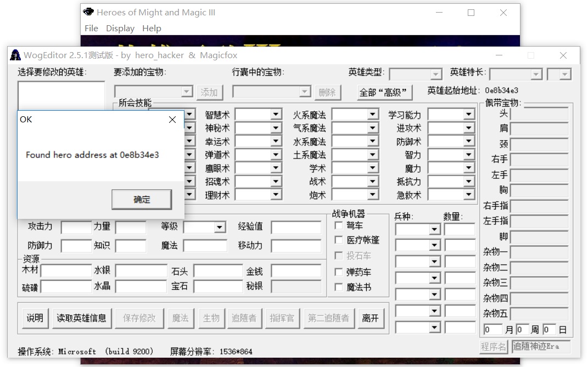Screen dimensions: 588x367
Task: Click the 金钱 resource field
Action: (296, 270)
